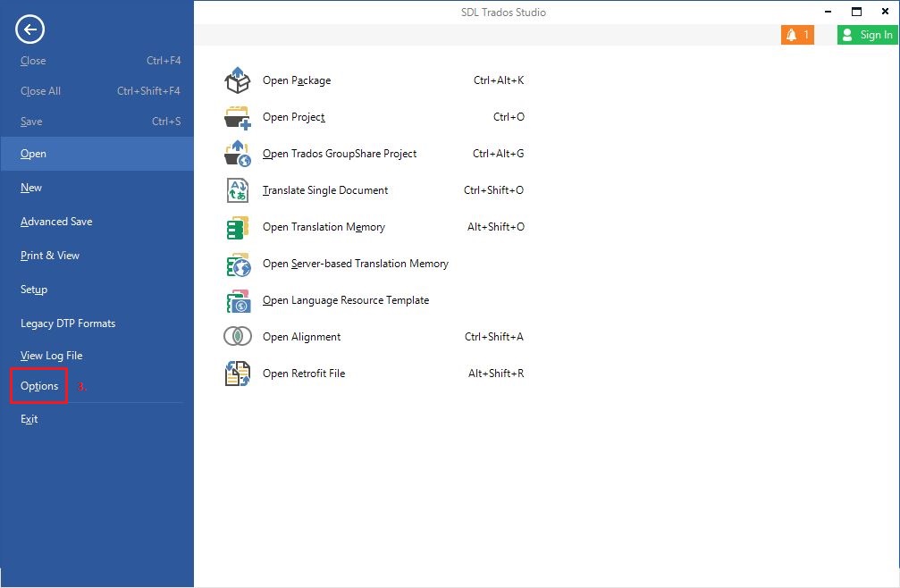
Task: Click the Alt+Shift+R shortcut text
Action: (497, 374)
